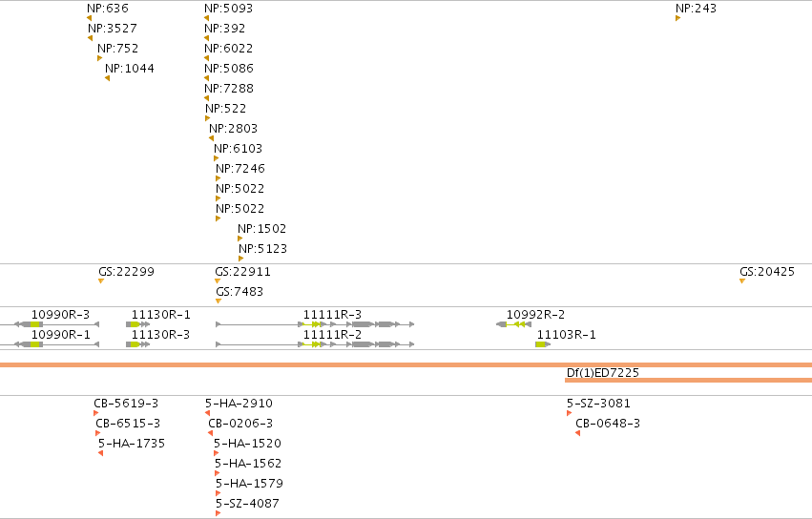Select the CB-0206-3 label
812x519 pixels.
tap(240, 424)
